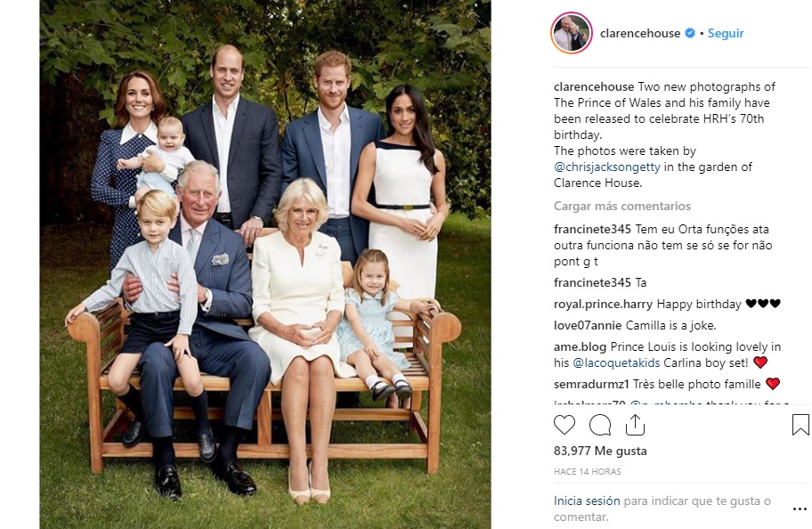
Task: Open the @lacoquetakids mention in the comment
Action: 616,362
